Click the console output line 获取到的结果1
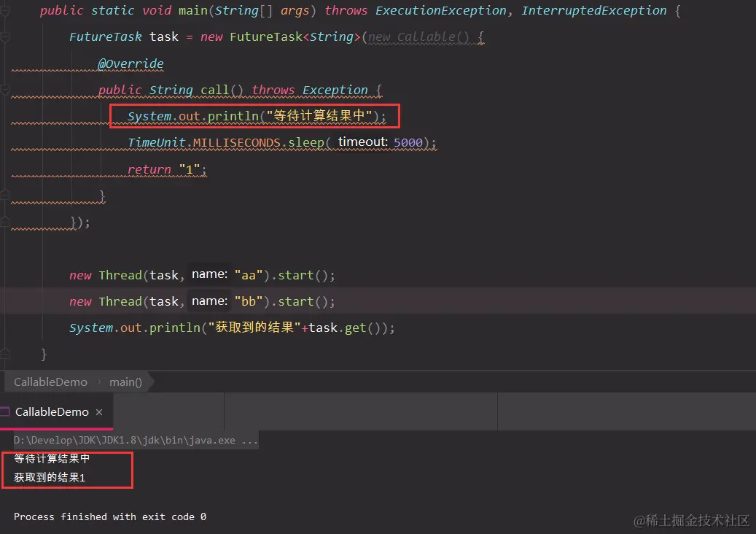Screen dimensions: 756x534 pos(49,478)
